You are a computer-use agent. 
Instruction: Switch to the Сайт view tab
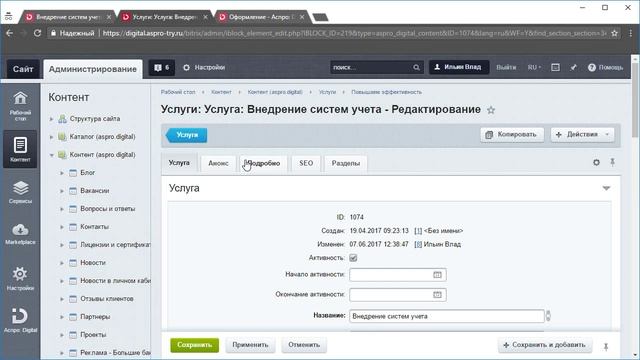point(23,69)
